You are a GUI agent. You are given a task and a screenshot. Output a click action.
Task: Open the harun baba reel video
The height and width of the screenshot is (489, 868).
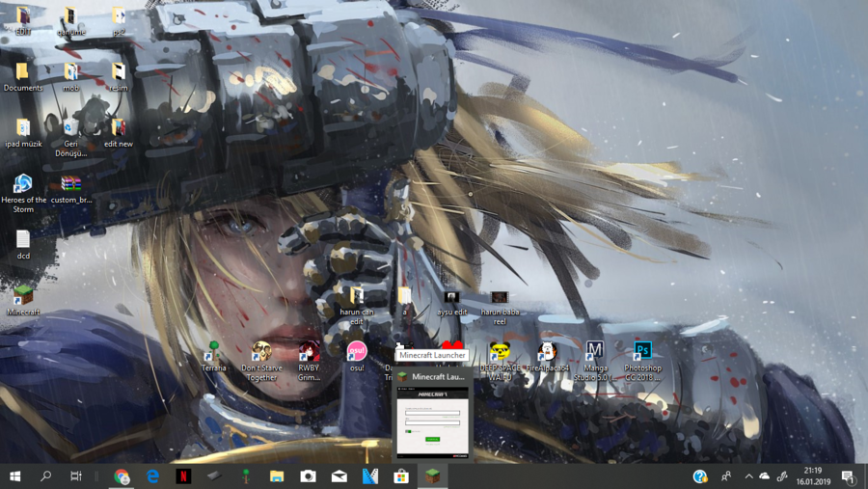[500, 308]
